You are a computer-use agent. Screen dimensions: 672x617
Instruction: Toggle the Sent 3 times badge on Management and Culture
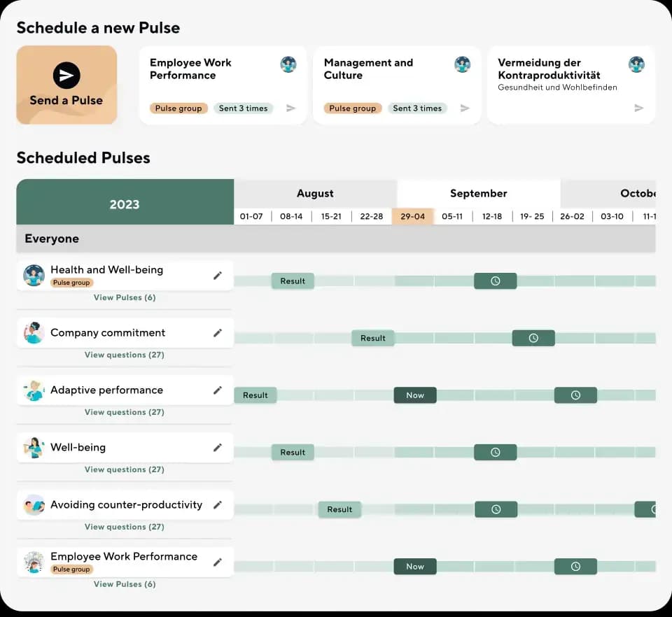[x=419, y=108]
